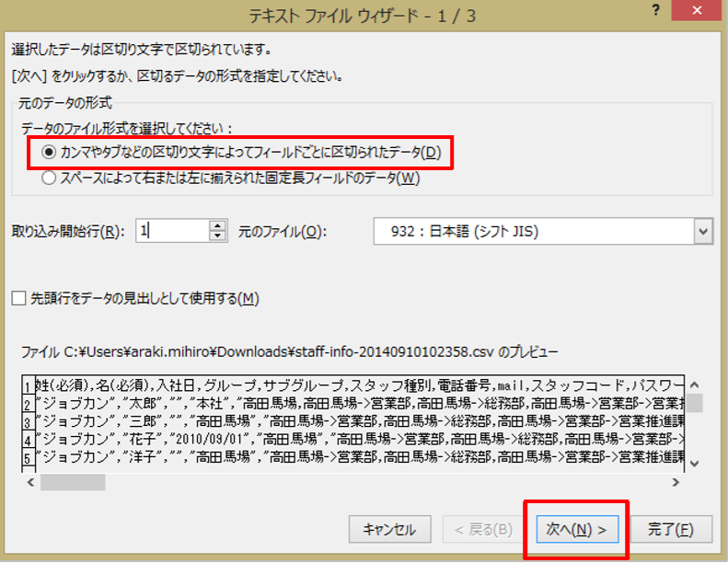Close the Text File Wizard dialog

coord(697,10)
